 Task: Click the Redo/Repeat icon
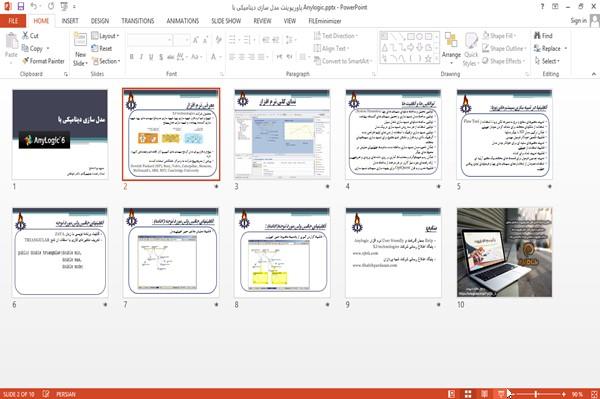pyautogui.click(x=51, y=6)
